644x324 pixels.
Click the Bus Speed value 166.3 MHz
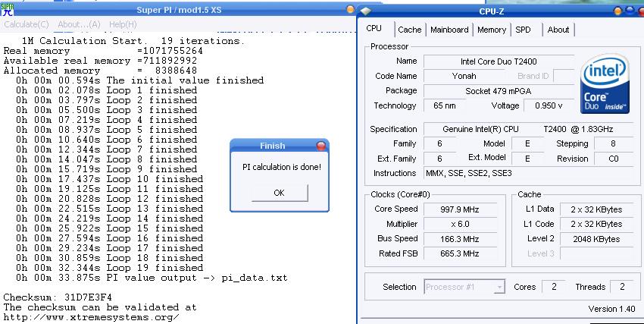(x=460, y=239)
